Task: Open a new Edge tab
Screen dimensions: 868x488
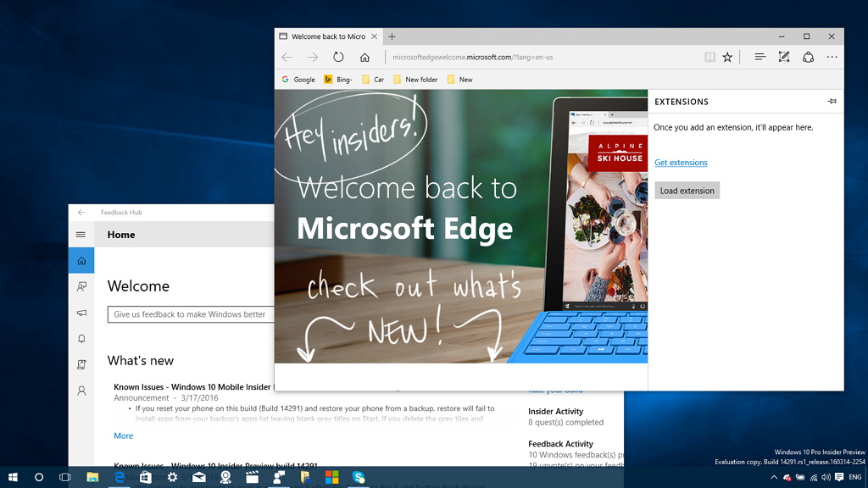Action: (x=392, y=36)
